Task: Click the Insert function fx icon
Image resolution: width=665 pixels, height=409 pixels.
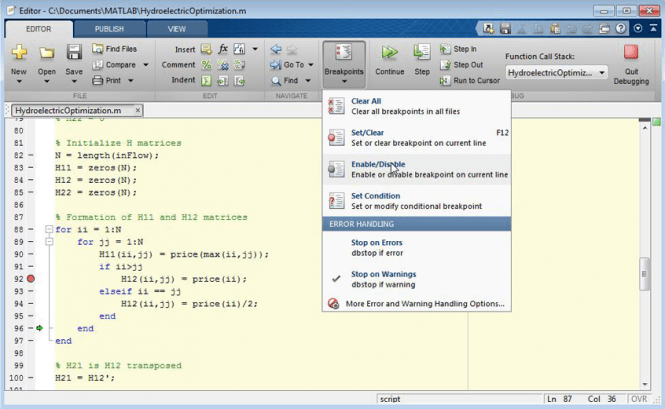Action: pyautogui.click(x=223, y=49)
